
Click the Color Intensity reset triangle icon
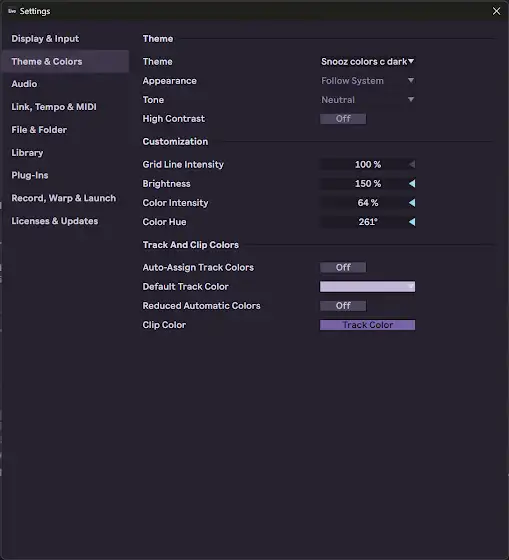click(x=412, y=203)
